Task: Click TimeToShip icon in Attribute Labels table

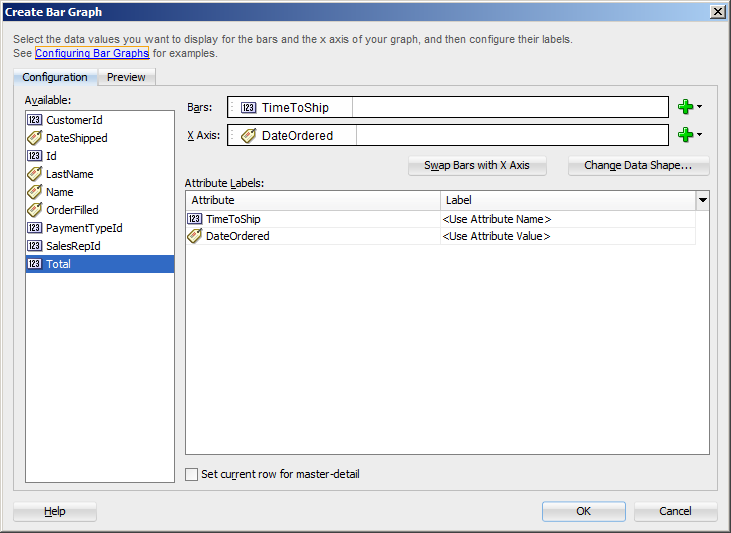Action: 194,218
